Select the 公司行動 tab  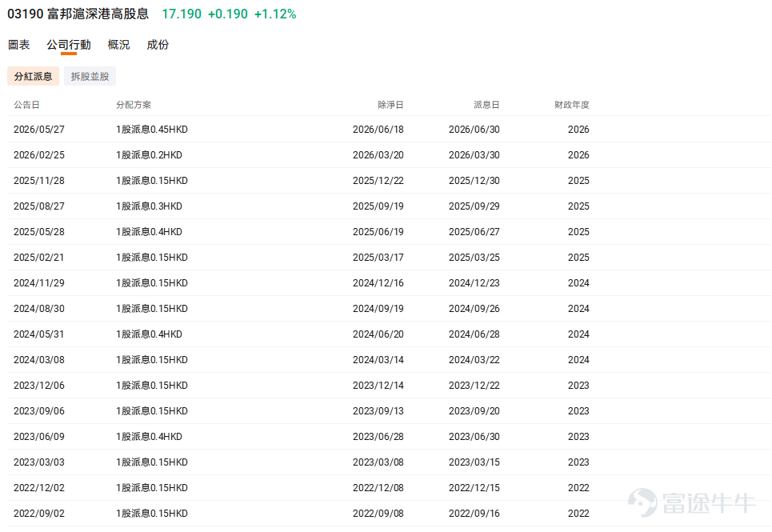69,45
